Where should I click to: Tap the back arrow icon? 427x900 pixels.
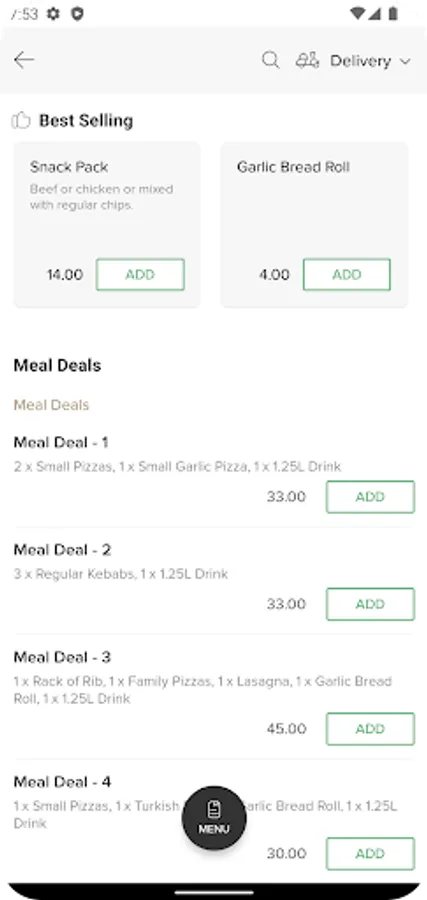pos(24,60)
